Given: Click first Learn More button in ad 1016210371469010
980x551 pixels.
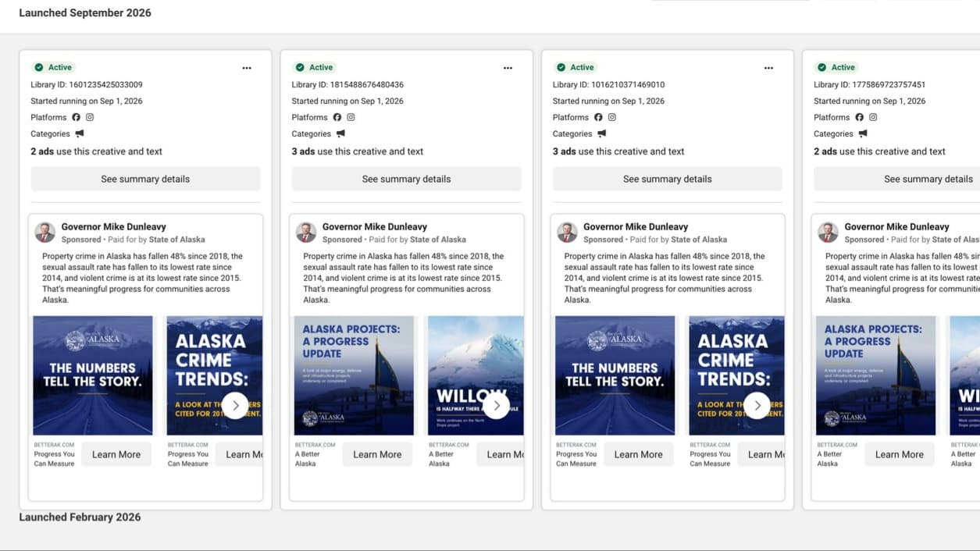Looking at the screenshot, I should [638, 454].
